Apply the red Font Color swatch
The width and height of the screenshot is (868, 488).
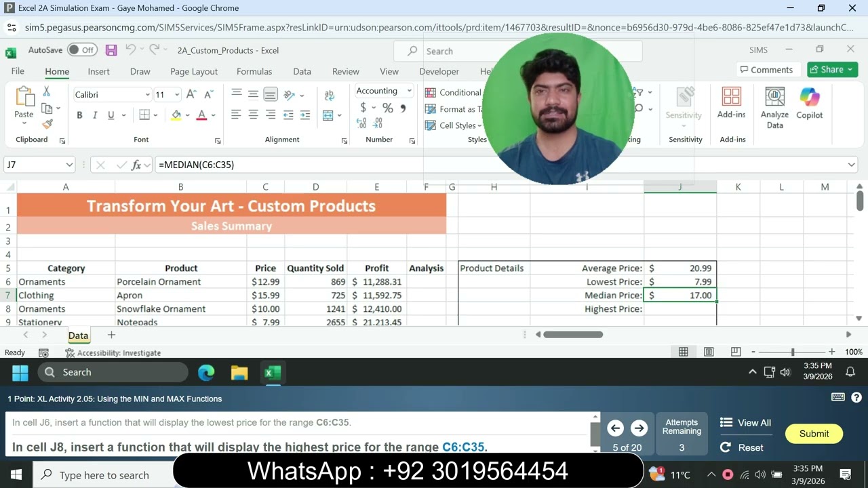[x=201, y=115]
